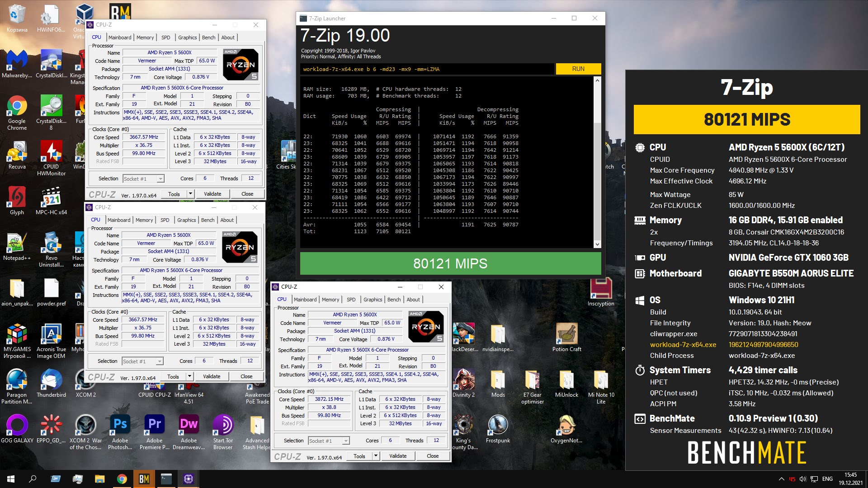The width and height of the screenshot is (868, 488).
Task: Launch CrystalDiskMark 8 desktop icon
Action: pos(51,113)
